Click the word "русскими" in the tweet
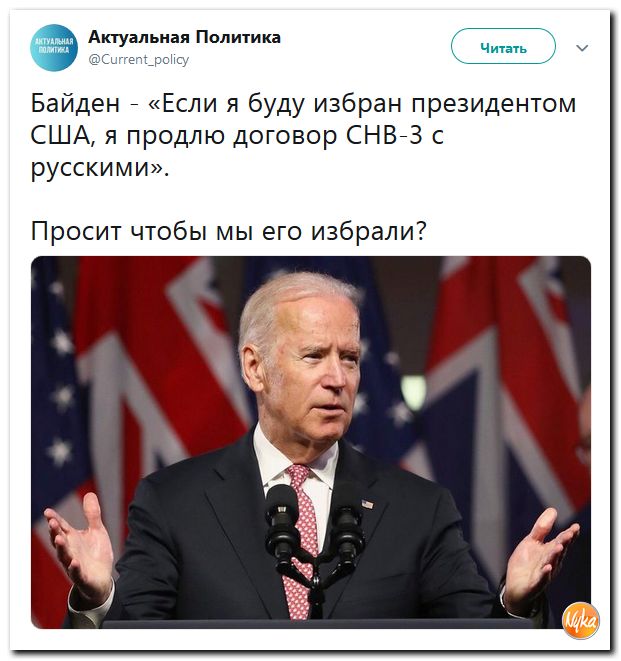 point(91,168)
